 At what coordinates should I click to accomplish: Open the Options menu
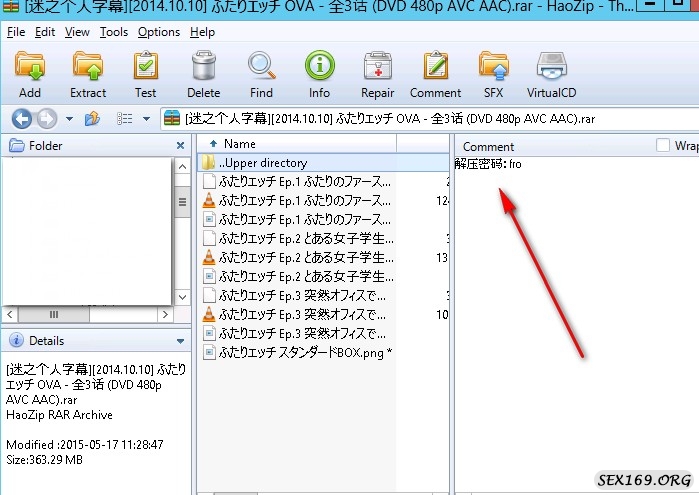click(x=159, y=32)
